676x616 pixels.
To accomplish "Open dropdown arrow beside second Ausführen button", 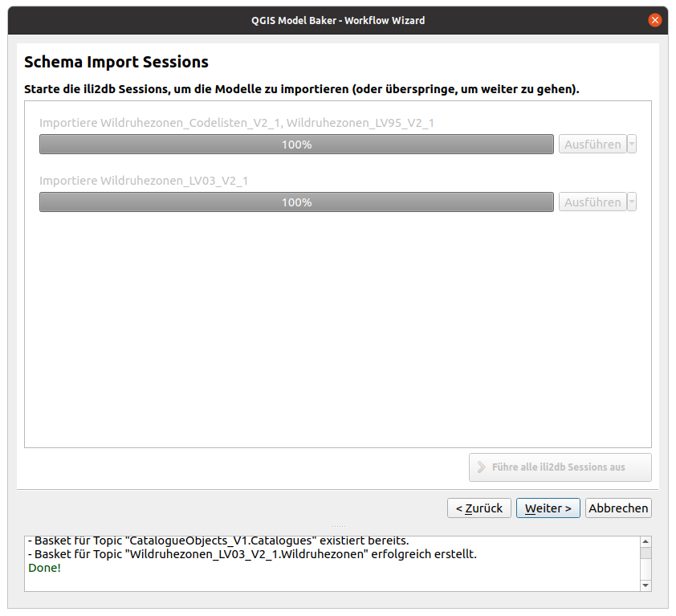I will point(632,202).
